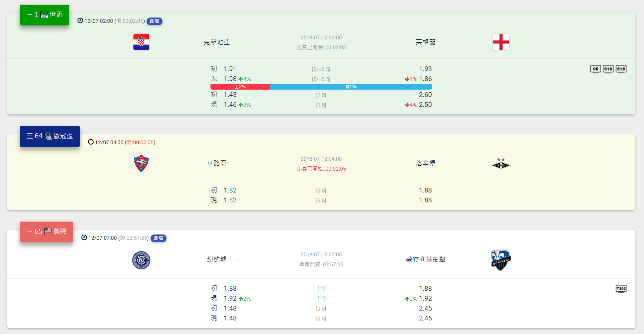This screenshot has height=334, width=644.
Task: Select team name 紐約城
Action: [217, 260]
